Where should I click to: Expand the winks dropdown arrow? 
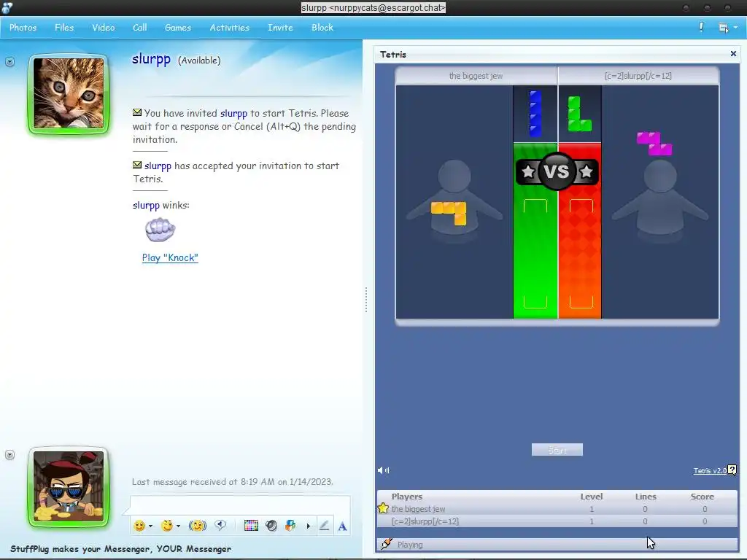click(178, 526)
